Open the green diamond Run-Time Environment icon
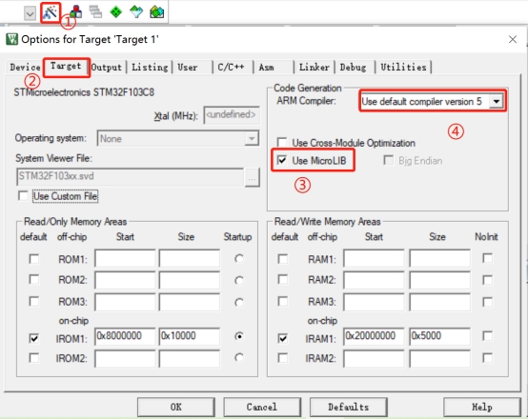528x420 pixels. (116, 12)
